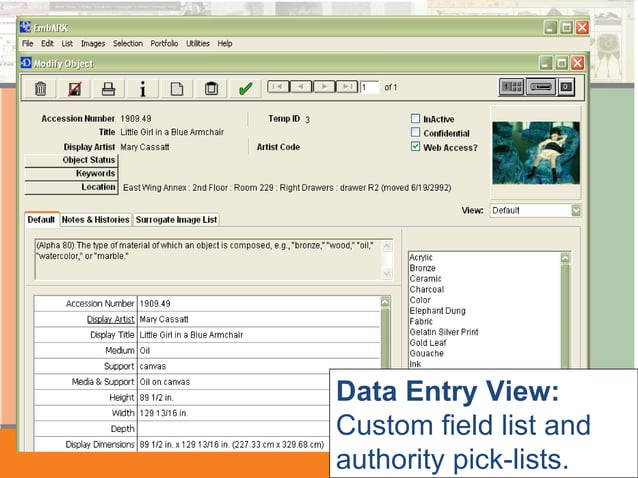
Task: Open the Surrogate Image List tab
Action: point(176,219)
